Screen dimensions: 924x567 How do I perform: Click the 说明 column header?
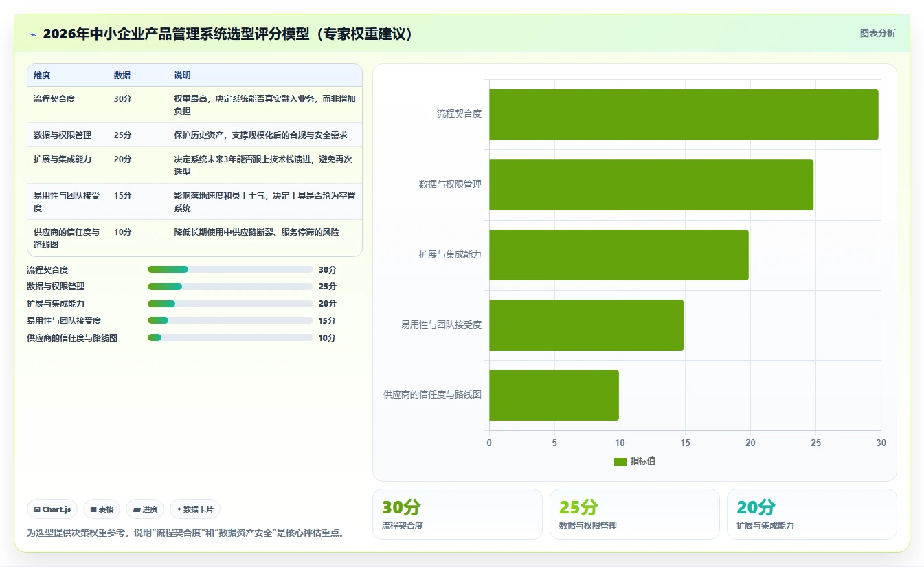click(x=182, y=76)
